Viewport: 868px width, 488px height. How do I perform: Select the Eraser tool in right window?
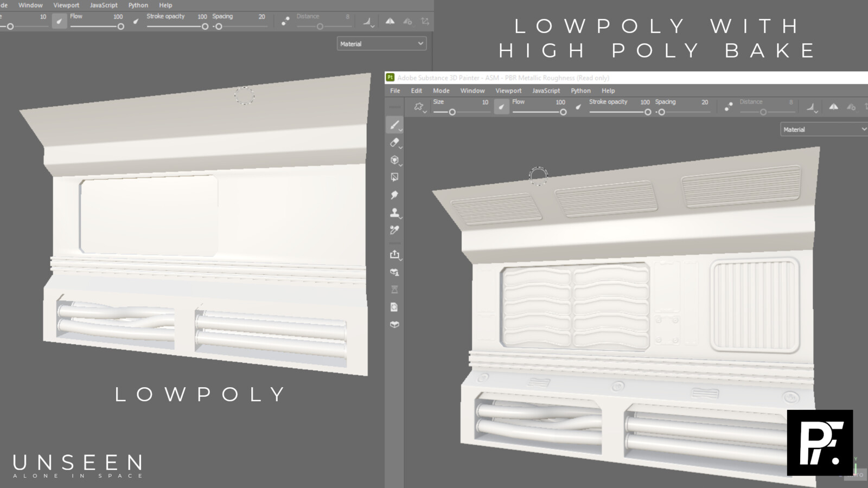pyautogui.click(x=394, y=143)
